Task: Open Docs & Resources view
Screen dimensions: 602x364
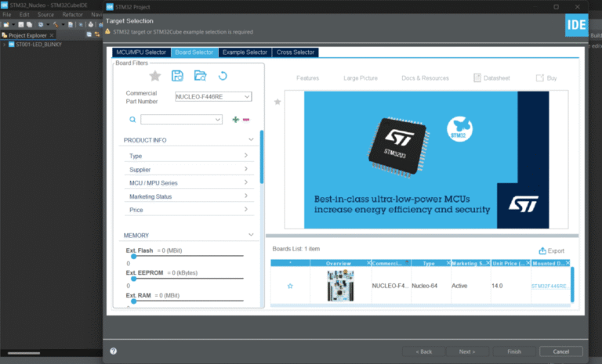Action: (x=425, y=77)
